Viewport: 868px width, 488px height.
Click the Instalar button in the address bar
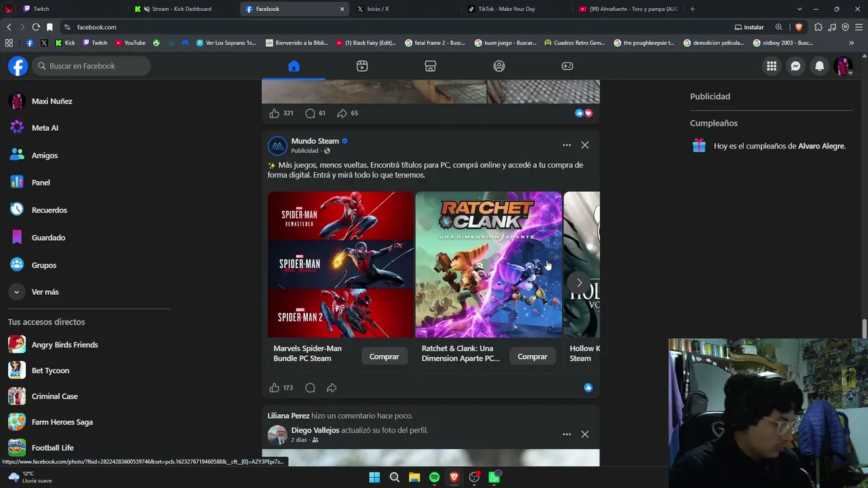click(x=749, y=27)
